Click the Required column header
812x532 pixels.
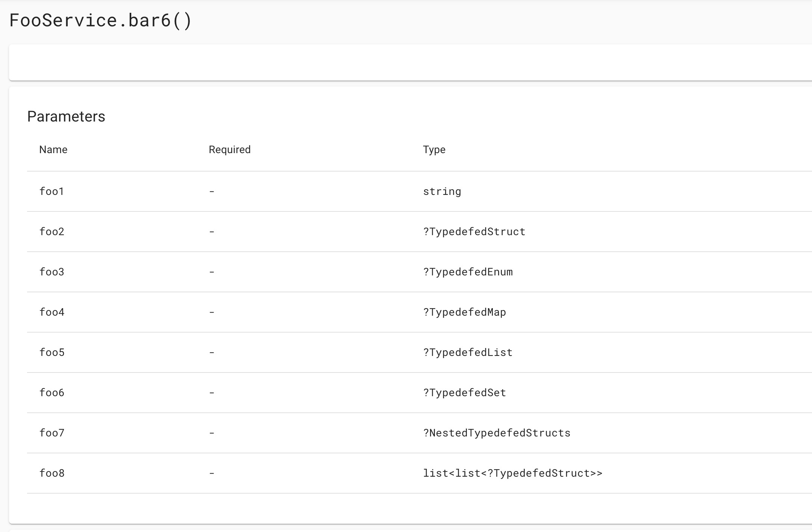coord(230,150)
